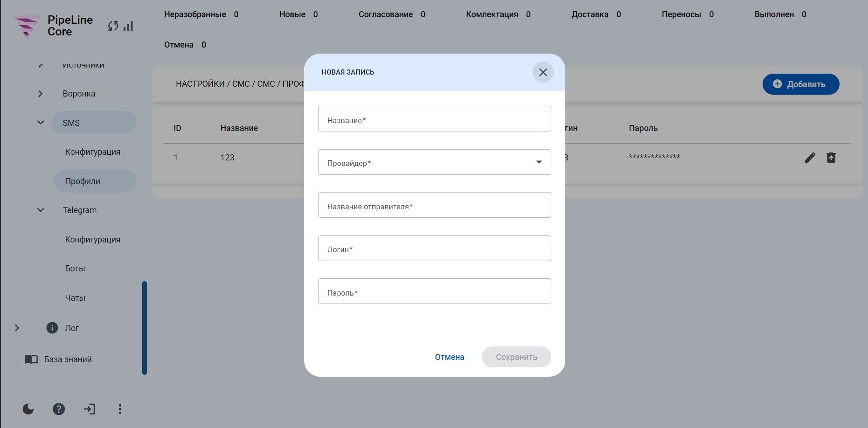The image size is (868, 428).
Task: Collapse the Telegram section chevron
Action: (x=41, y=210)
